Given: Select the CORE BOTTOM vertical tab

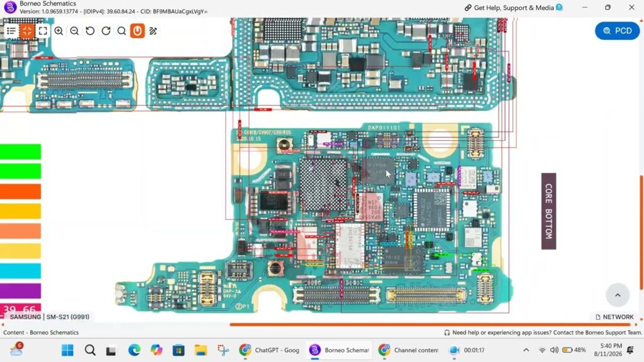Looking at the screenshot, I should pyautogui.click(x=548, y=211).
